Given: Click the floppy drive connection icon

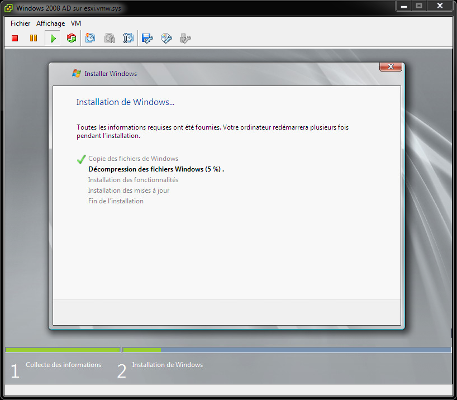Looking at the screenshot, I should 147,38.
